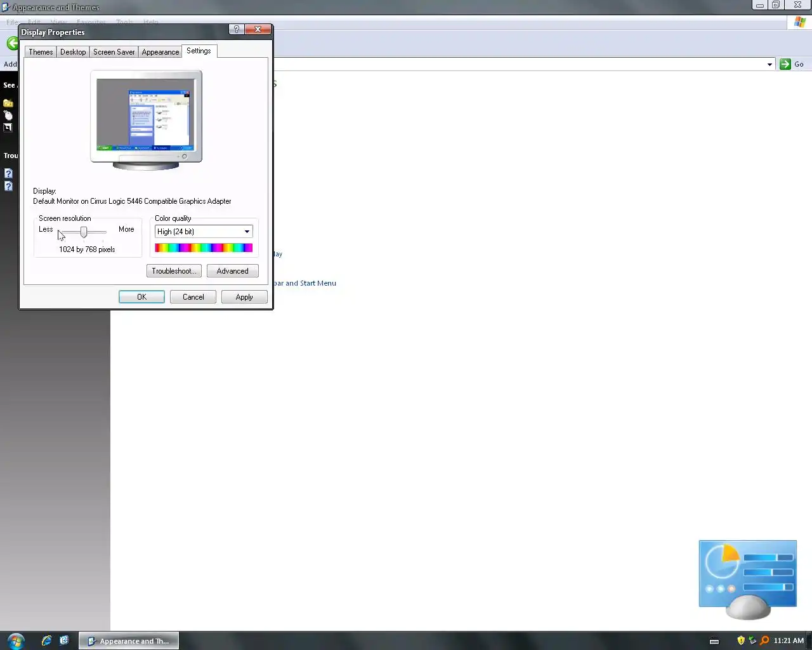Click the Start orb on the taskbar
This screenshot has width=812, height=650.
[16, 640]
